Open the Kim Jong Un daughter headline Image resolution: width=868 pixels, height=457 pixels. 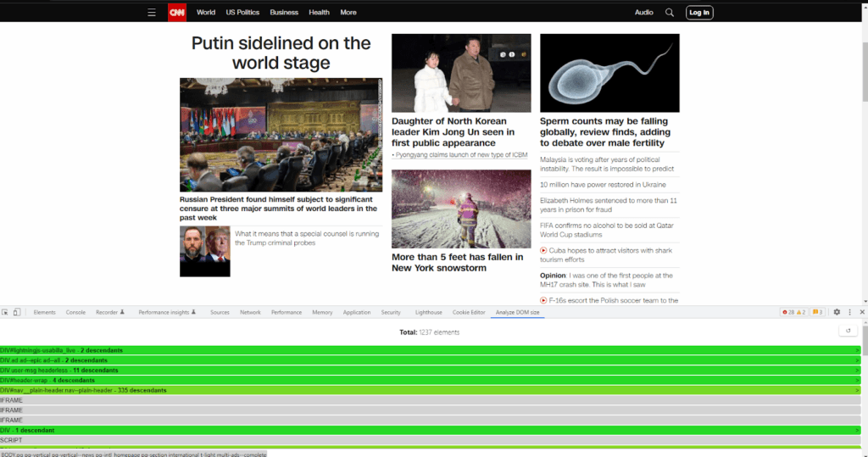point(453,131)
